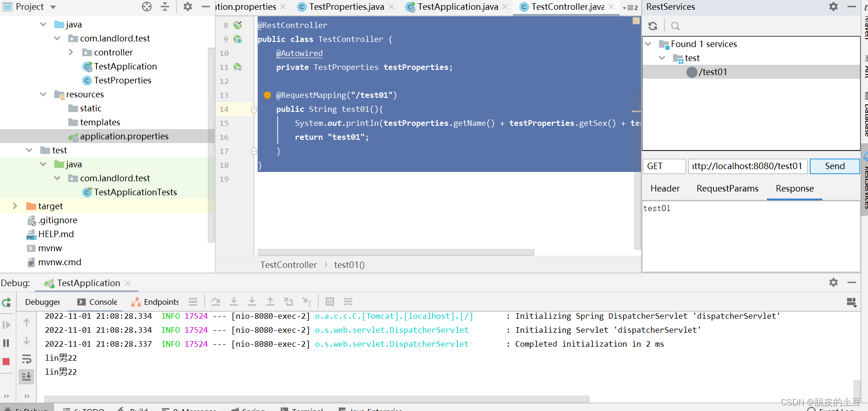Screen dimensions: 868x411
Task: Open Evaluate Expression calculator icon
Action: point(330,301)
